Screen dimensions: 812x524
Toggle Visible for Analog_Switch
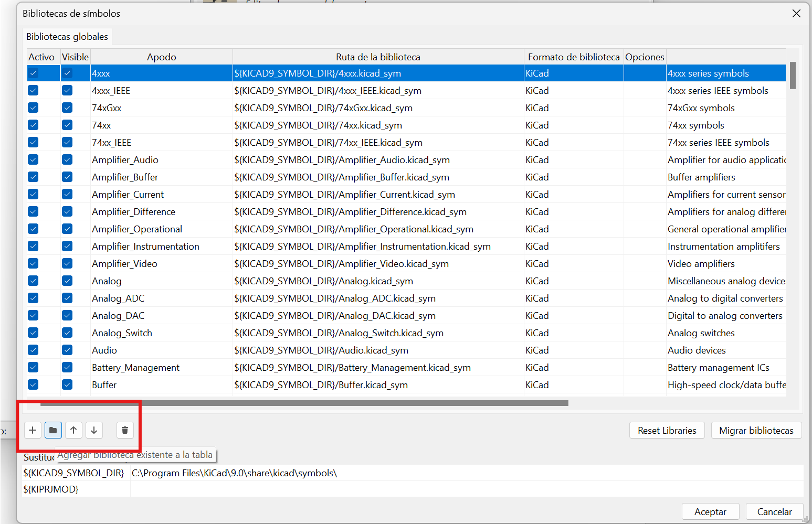(x=67, y=333)
